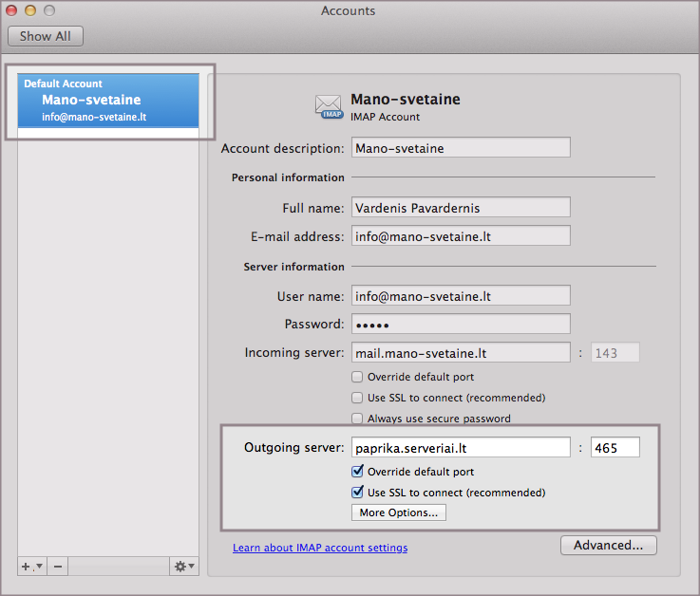This screenshot has height=596, width=700.
Task: Uncheck outgoing Override default port checkbox
Action: pyautogui.click(x=357, y=472)
